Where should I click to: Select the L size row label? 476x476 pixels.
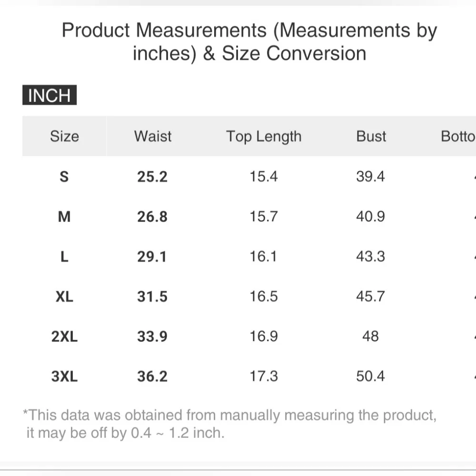(x=64, y=257)
